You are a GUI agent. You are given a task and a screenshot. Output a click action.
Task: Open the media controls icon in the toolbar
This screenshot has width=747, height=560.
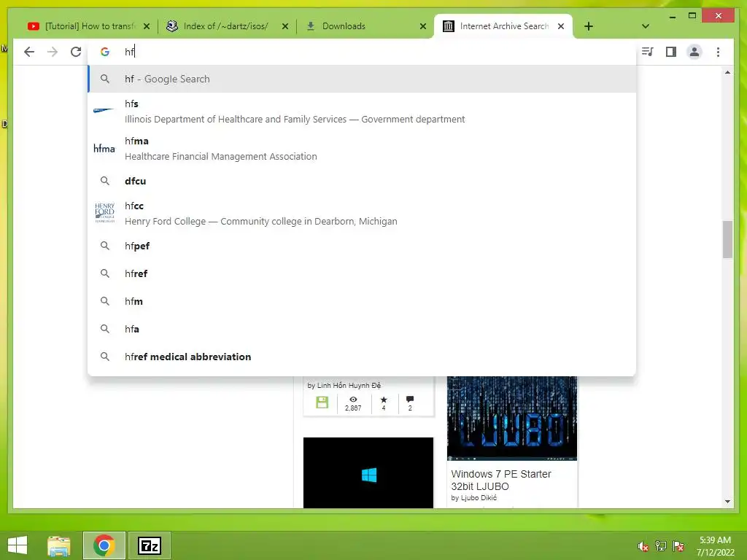(x=648, y=52)
